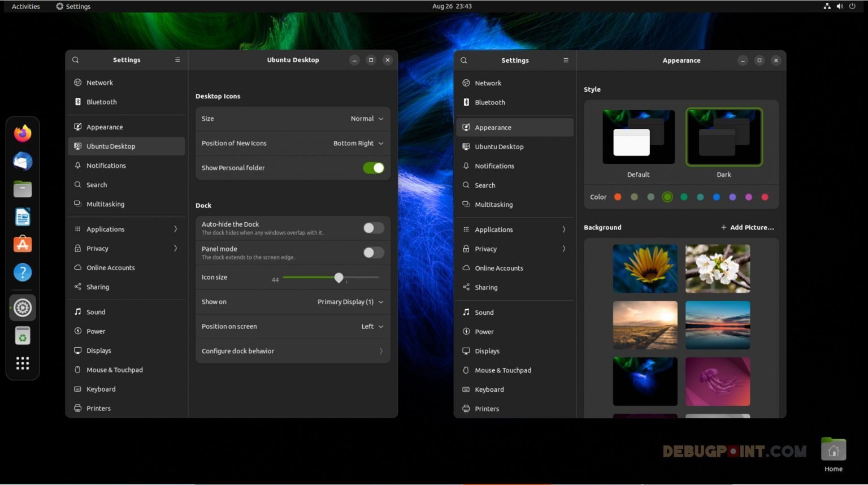Open the Files app in the dock
Viewport: 868px width, 485px height.
[x=23, y=189]
